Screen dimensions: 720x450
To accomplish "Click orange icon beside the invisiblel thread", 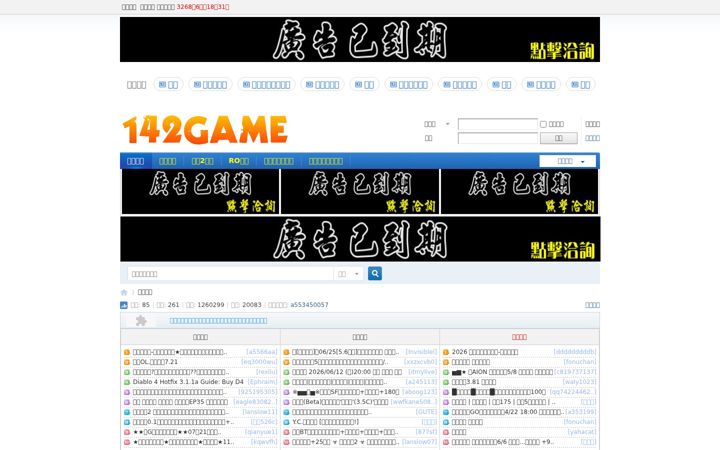I will pos(286,352).
